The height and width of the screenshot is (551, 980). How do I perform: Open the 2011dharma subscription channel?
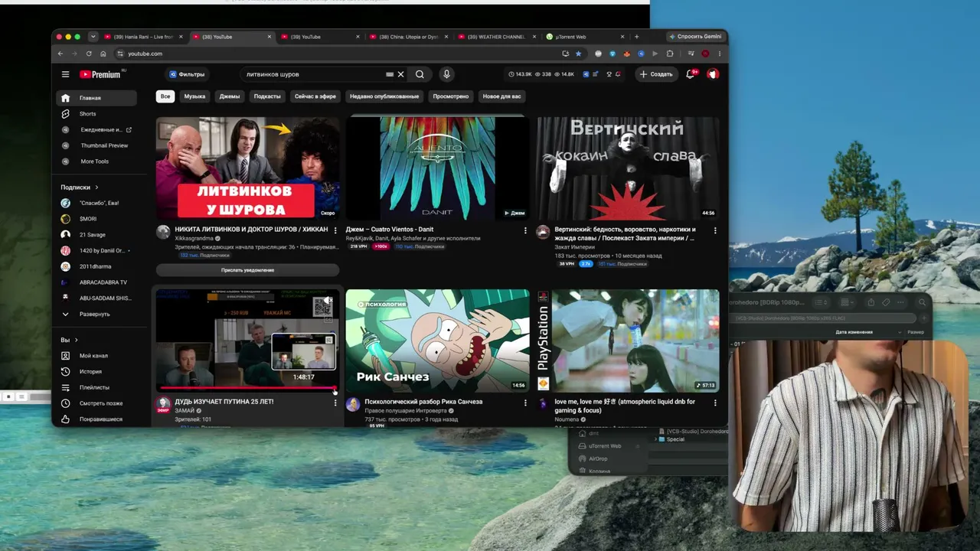click(x=96, y=266)
